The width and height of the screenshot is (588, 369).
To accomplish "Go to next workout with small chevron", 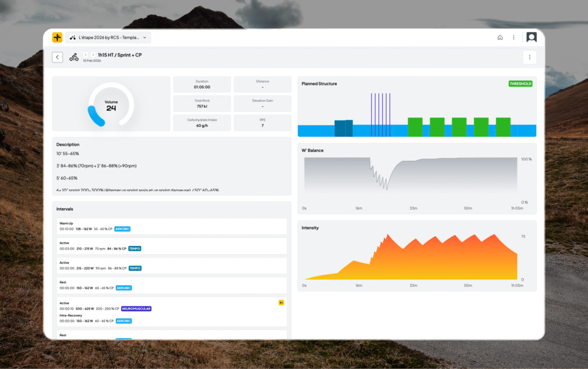I will (x=93, y=55).
